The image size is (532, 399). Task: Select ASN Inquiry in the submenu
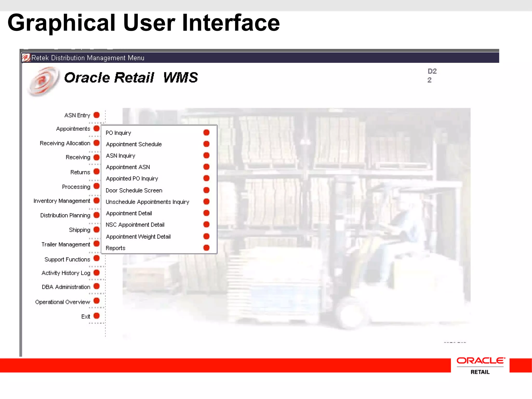pyautogui.click(x=121, y=156)
